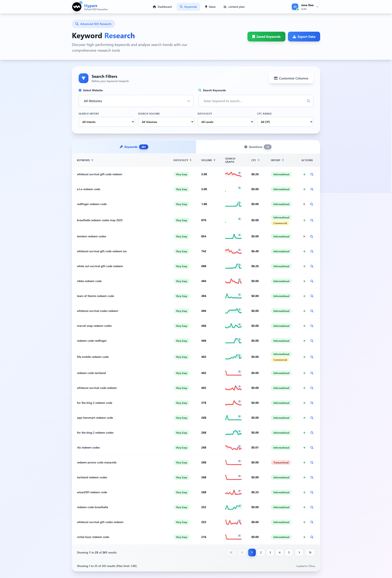This screenshot has height=578, width=392.
Task: Go to page 2
Action: (261, 552)
